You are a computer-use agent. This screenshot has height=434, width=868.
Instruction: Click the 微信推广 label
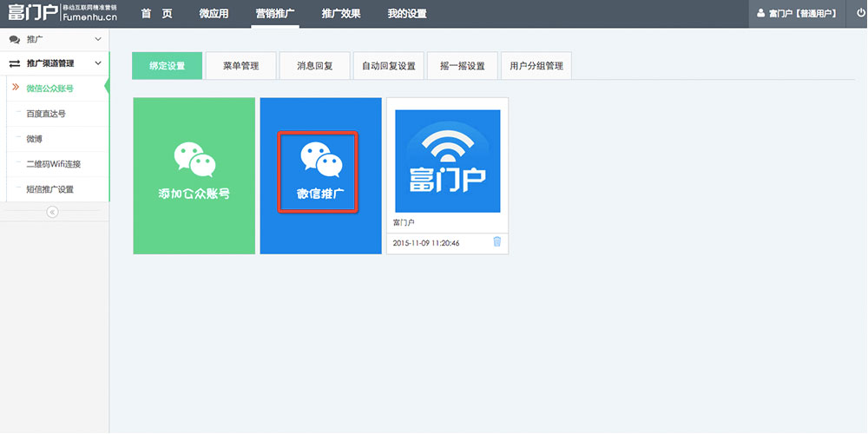(x=320, y=194)
